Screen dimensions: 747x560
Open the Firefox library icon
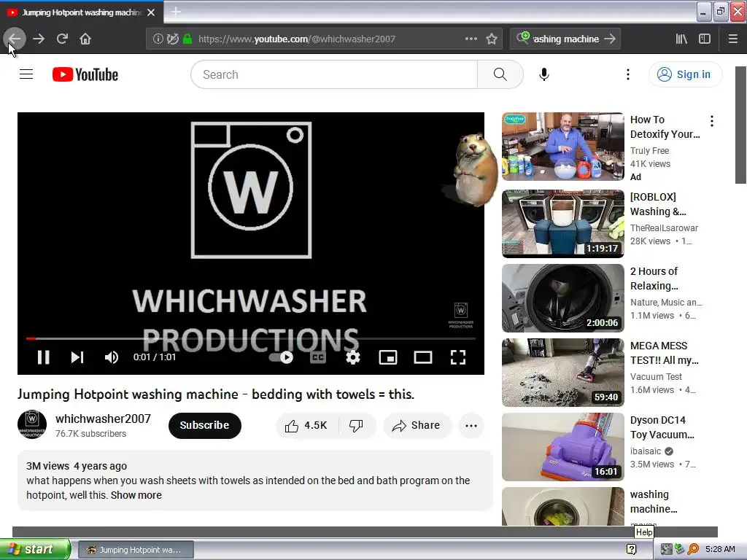coord(681,39)
